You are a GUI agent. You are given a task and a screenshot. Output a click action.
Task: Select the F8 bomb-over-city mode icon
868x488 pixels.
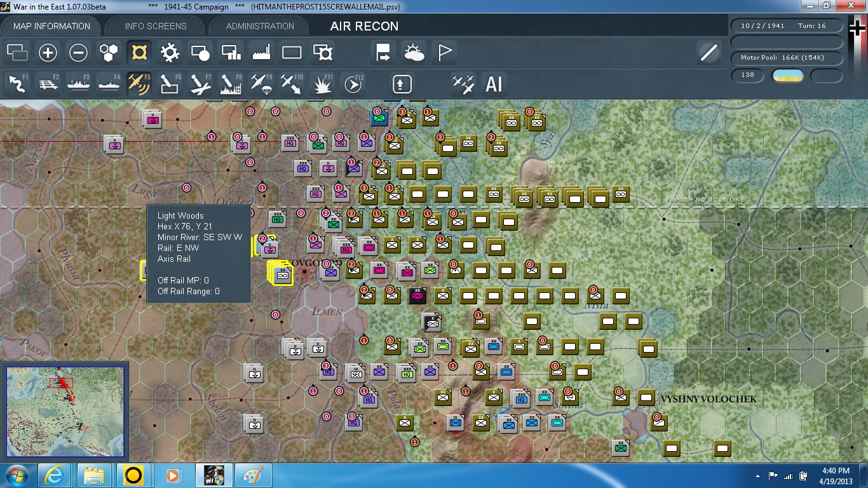[231, 83]
